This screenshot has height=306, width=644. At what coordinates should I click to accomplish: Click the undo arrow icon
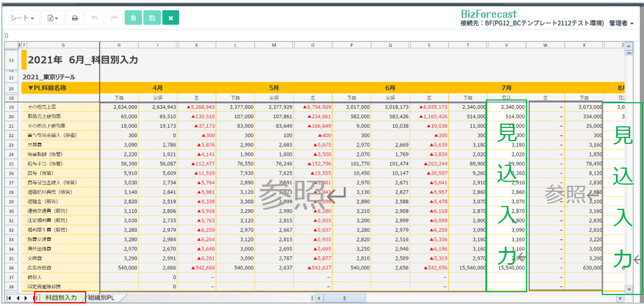94,18
